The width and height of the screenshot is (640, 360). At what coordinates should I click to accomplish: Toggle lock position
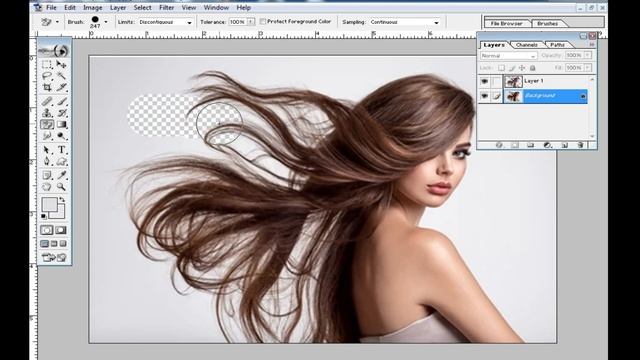tap(522, 68)
